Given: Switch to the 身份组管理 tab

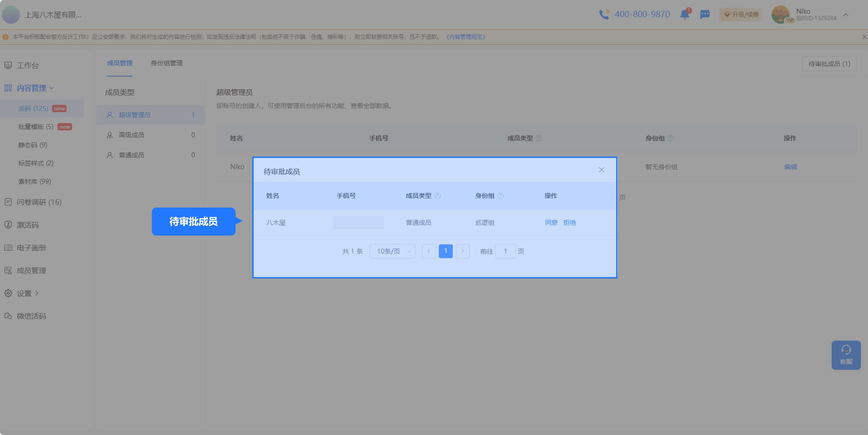Looking at the screenshot, I should pyautogui.click(x=166, y=63).
